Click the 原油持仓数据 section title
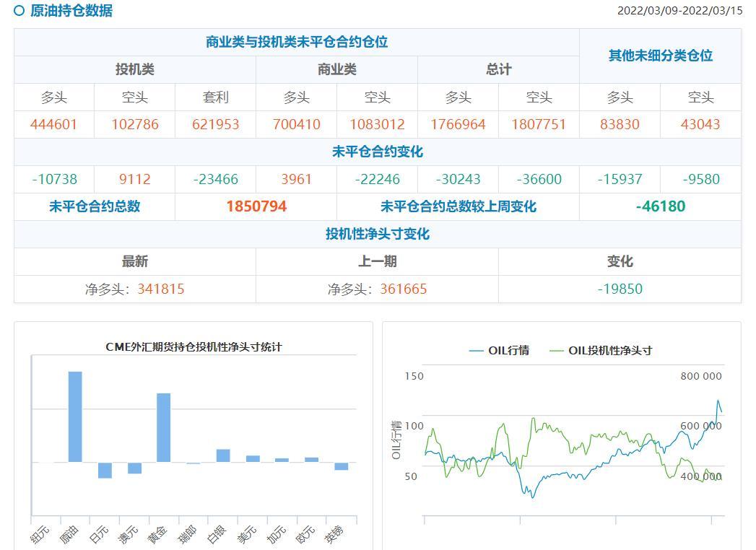The width and height of the screenshot is (756, 550). point(71,11)
